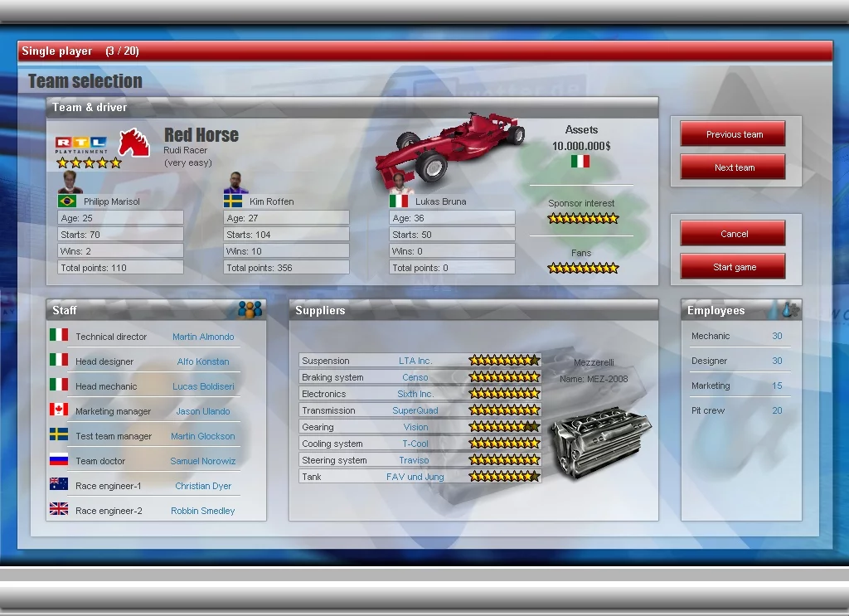This screenshot has height=616, width=849.
Task: Click Lukas Bruna's driver portrait
Action: click(x=397, y=182)
